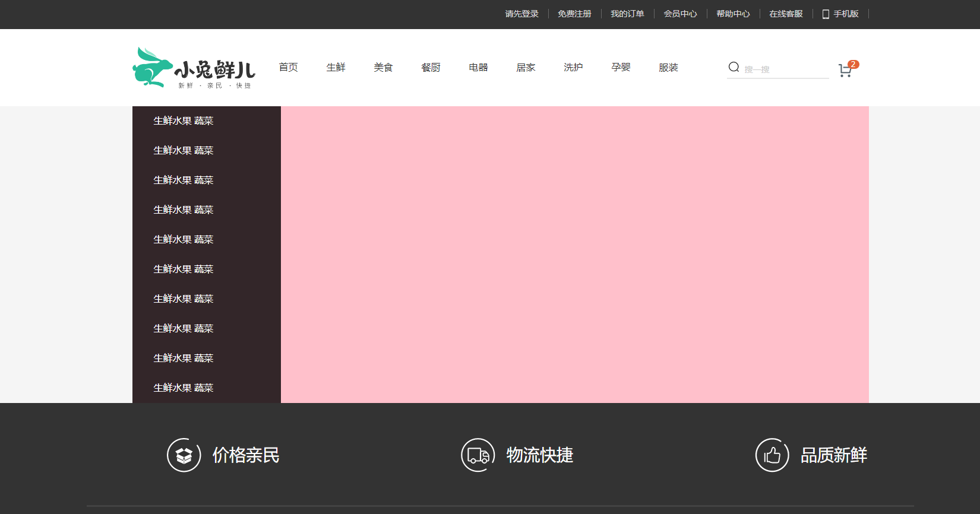The height and width of the screenshot is (514, 980).
Task: Select the 居家 nav item
Action: point(526,67)
